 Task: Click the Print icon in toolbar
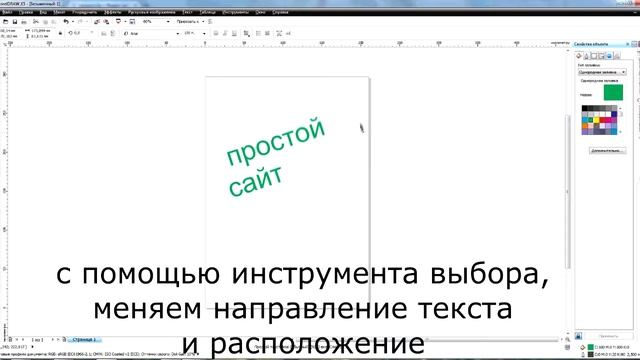24,22
